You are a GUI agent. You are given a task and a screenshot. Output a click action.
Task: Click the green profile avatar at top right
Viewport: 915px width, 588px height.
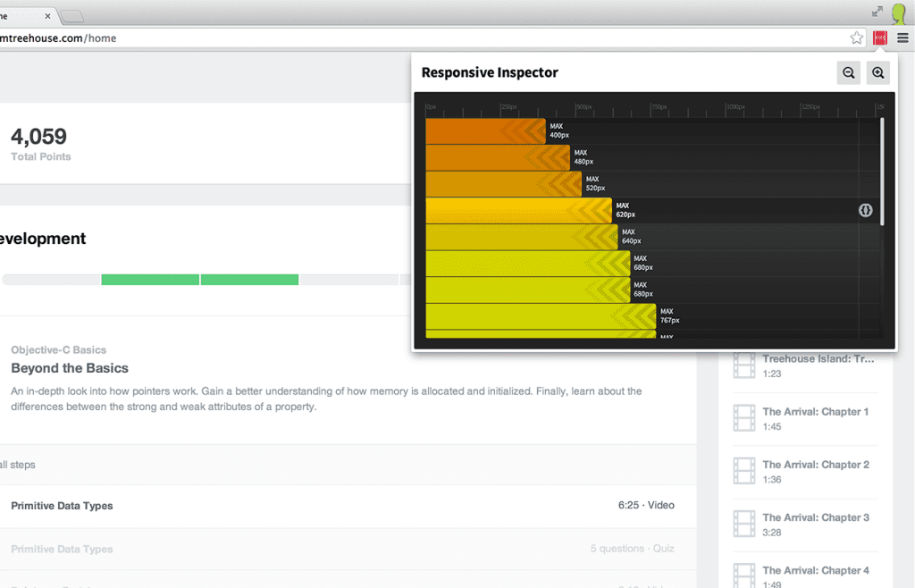[x=898, y=13]
